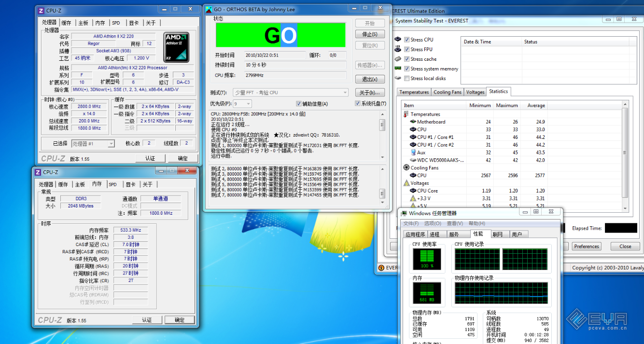Click the Preferences button in EVEREST

tap(587, 246)
